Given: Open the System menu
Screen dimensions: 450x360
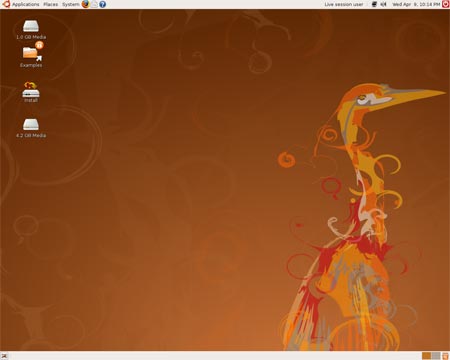Looking at the screenshot, I should 71,4.
